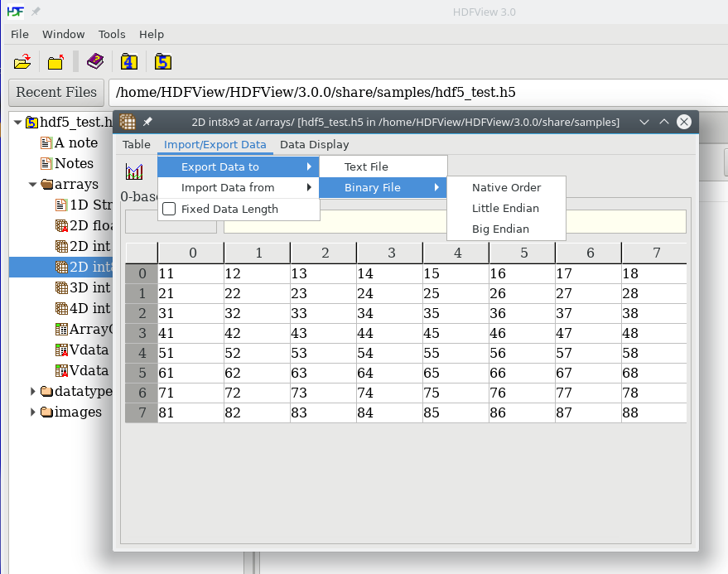This screenshot has height=574, width=728.
Task: Click the HDF app logo icon
Action: [15, 12]
